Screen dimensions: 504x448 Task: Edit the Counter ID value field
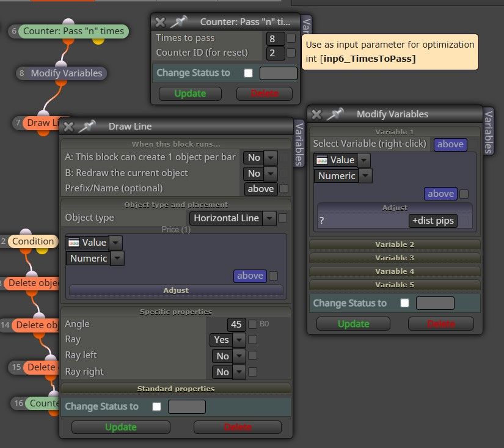pyautogui.click(x=276, y=53)
